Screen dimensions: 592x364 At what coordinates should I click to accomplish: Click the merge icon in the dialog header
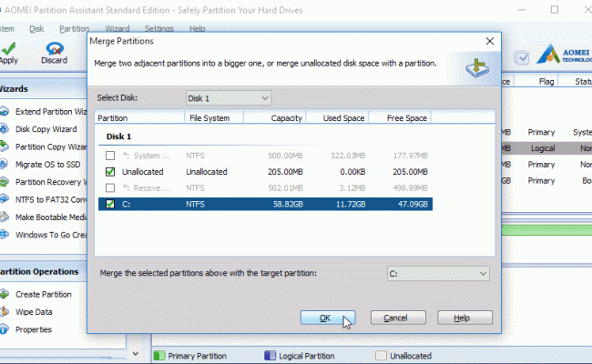477,67
